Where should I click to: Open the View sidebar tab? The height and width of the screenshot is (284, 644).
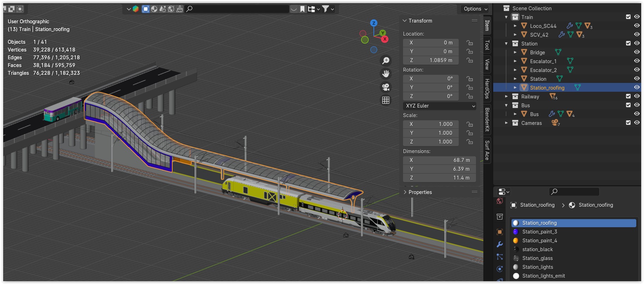pyautogui.click(x=487, y=64)
